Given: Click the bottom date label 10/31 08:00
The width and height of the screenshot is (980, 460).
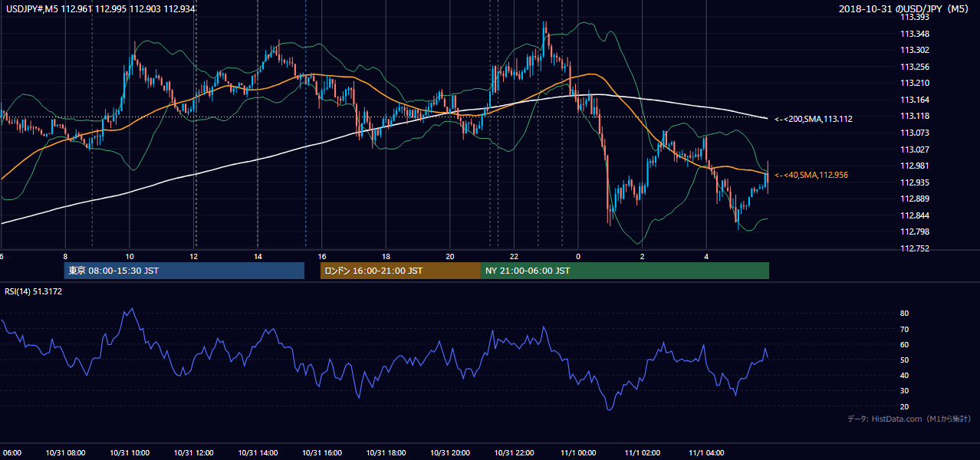Looking at the screenshot, I should click(x=65, y=453).
